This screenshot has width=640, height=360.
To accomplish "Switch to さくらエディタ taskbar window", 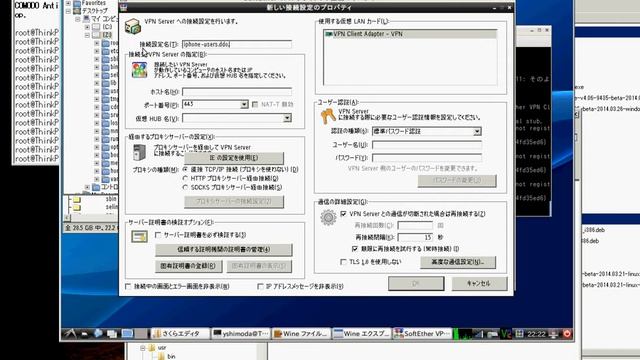I will tap(180, 333).
